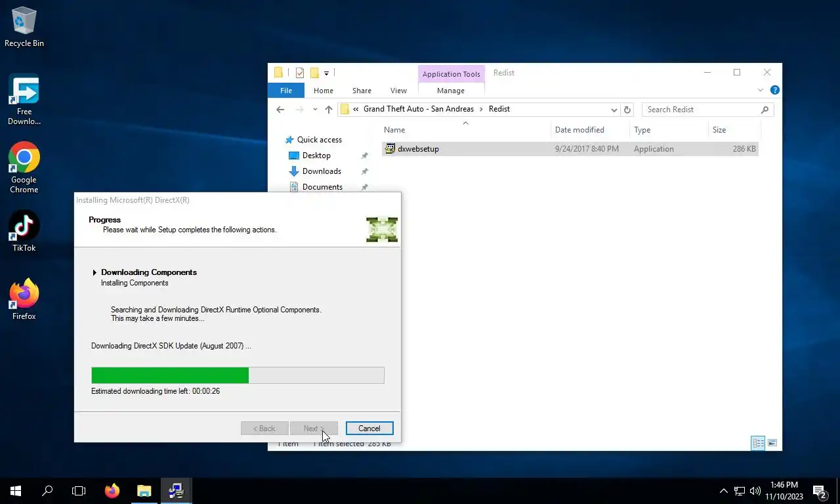Expand hidden breadcrumb path chevrons
Viewport: 840px width, 504px height.
click(x=356, y=109)
